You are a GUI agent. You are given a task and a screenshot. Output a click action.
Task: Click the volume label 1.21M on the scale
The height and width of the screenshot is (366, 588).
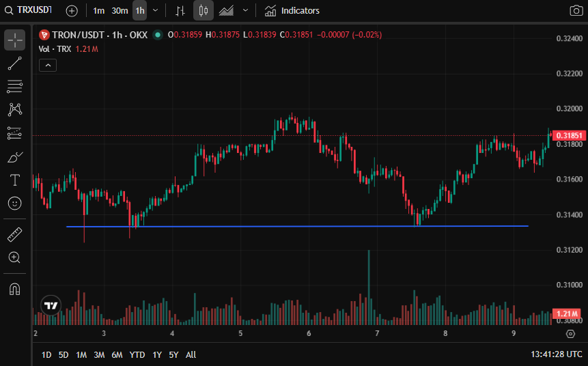(566, 313)
